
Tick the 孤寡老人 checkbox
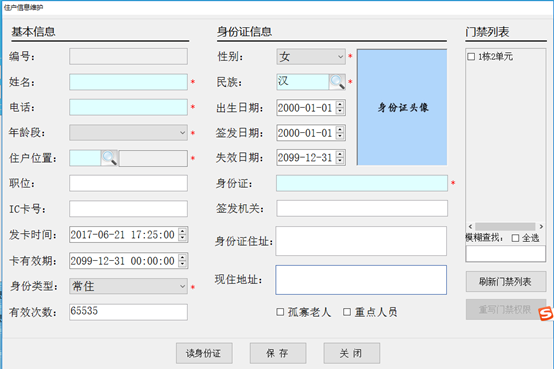coord(280,312)
